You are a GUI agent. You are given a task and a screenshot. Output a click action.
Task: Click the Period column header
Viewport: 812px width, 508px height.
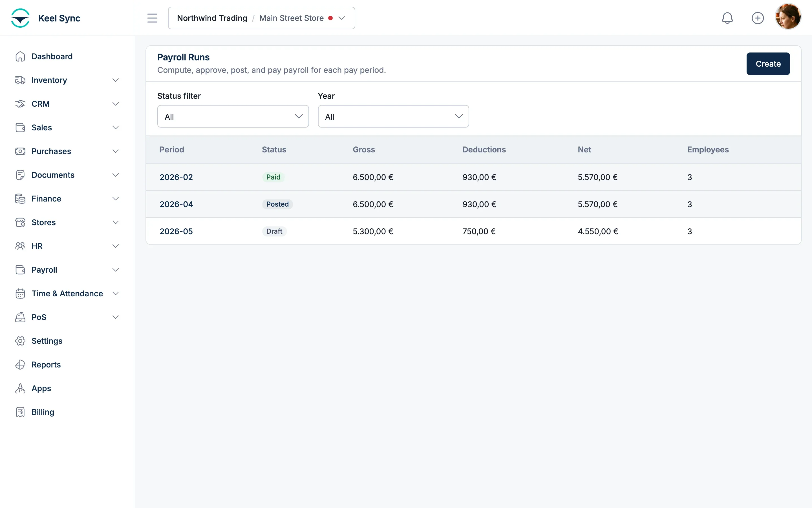[x=172, y=150]
